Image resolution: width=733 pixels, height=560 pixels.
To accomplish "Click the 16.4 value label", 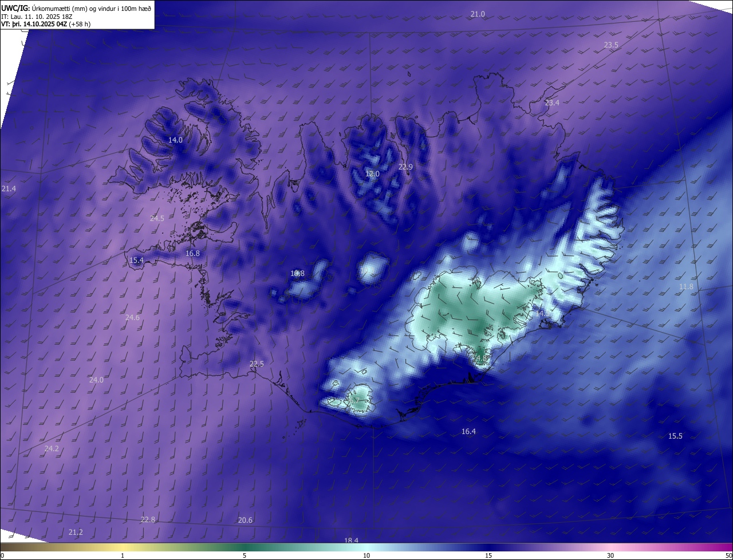I will 468,431.
